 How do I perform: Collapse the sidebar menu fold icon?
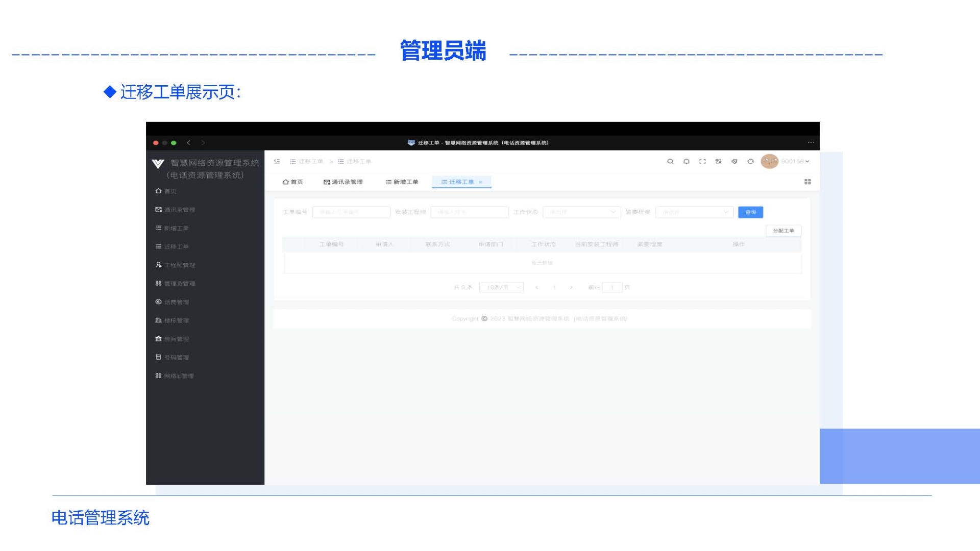point(277,161)
